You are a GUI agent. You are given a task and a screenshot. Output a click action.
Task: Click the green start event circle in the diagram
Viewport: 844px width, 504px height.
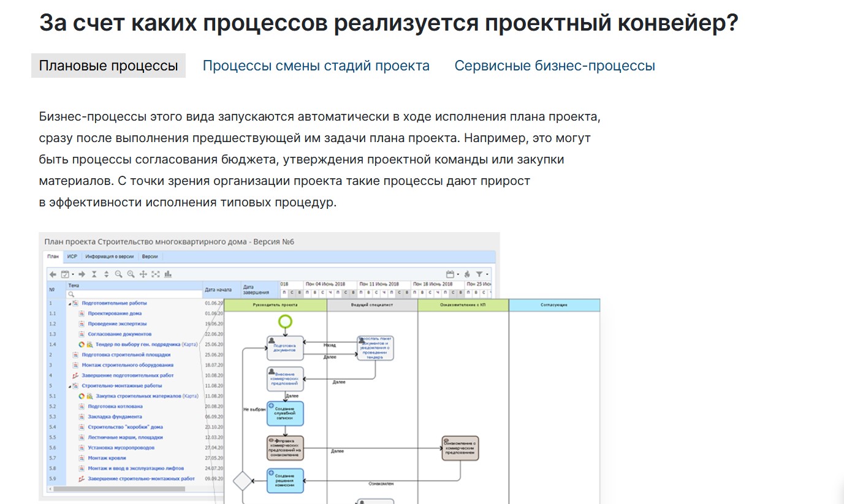point(285,322)
